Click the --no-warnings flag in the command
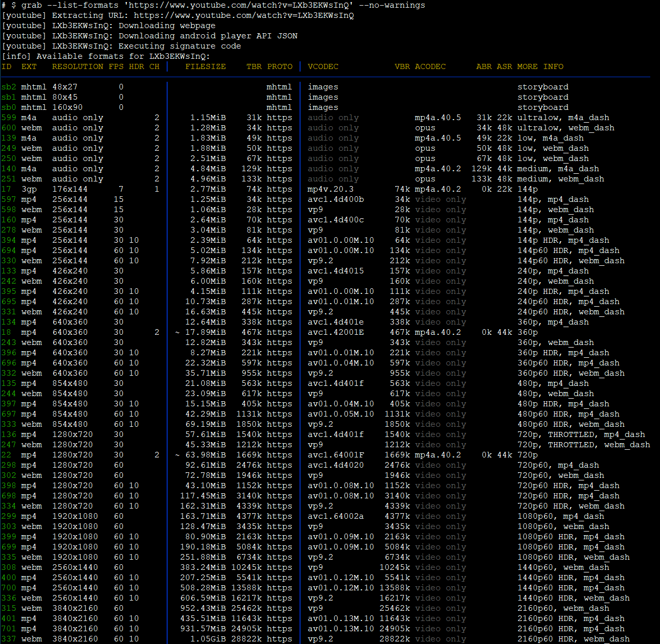 392,5
